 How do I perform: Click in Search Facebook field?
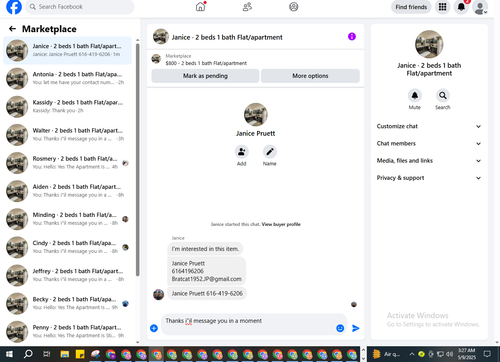click(80, 7)
